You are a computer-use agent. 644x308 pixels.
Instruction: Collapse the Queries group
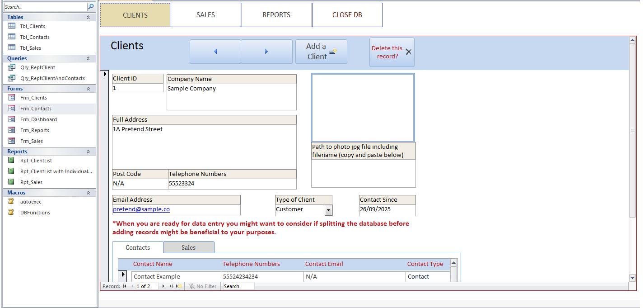click(88, 58)
